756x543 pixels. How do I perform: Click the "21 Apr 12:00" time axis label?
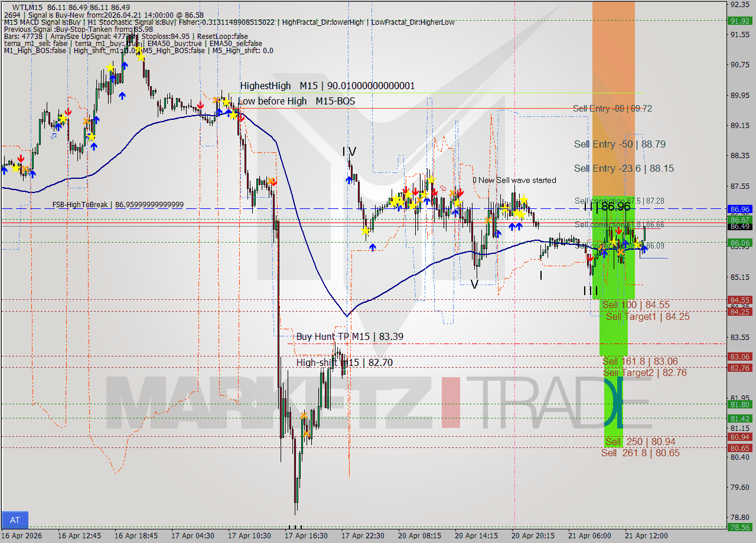pyautogui.click(x=647, y=536)
